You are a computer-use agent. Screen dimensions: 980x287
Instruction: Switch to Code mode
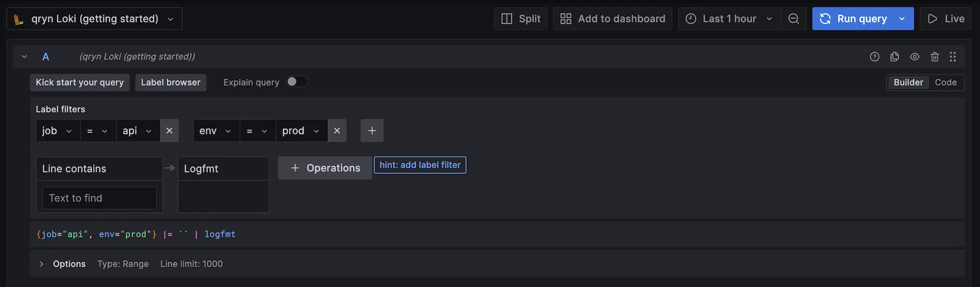click(x=946, y=82)
